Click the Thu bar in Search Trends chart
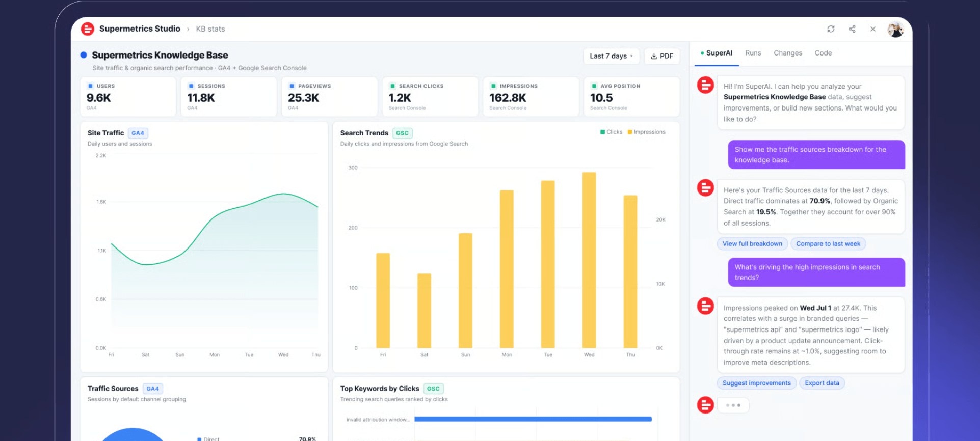This screenshot has height=441, width=980. click(630, 272)
